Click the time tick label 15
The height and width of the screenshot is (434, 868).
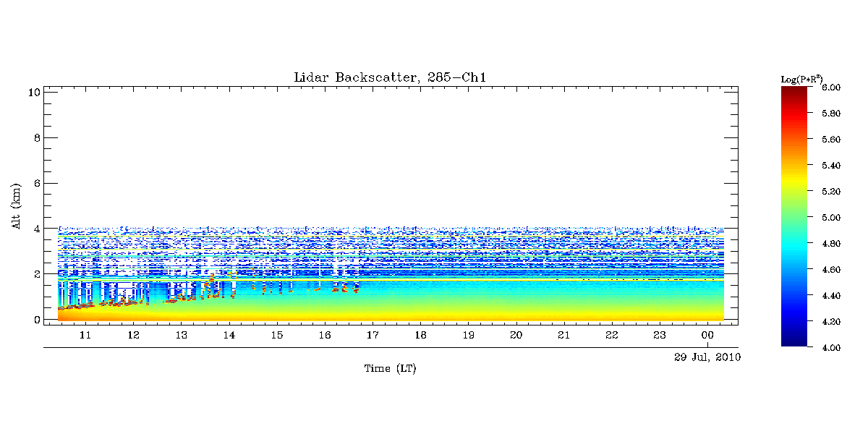tap(277, 335)
